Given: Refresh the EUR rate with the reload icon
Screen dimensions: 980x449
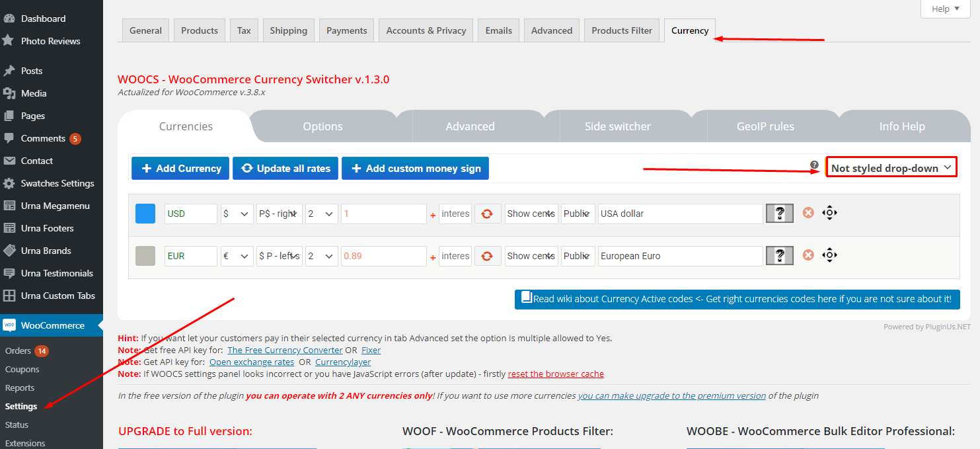Looking at the screenshot, I should click(487, 256).
